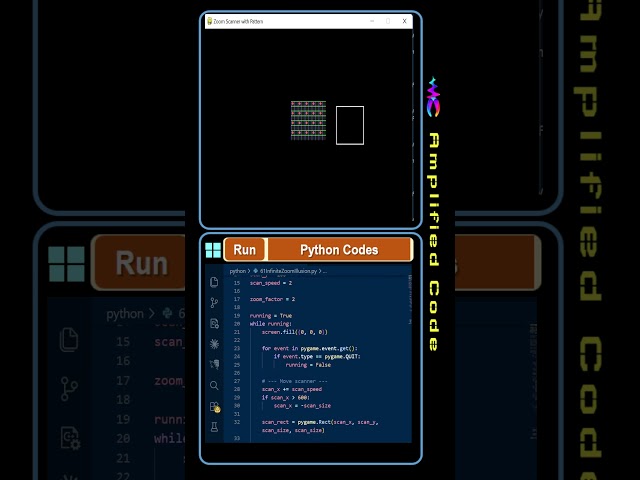Image resolution: width=640 pixels, height=480 pixels.
Task: Click the white scanner rectangle in pygame window
Action: click(x=350, y=125)
